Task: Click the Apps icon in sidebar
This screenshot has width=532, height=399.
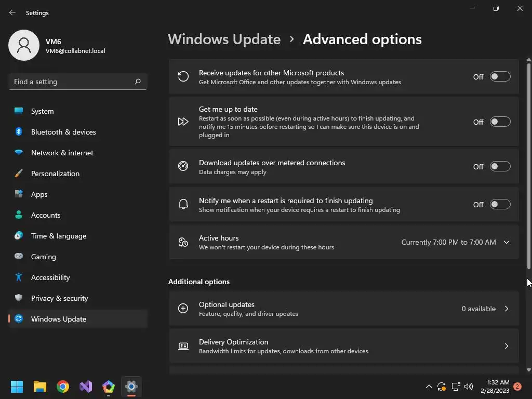Action: pyautogui.click(x=19, y=194)
